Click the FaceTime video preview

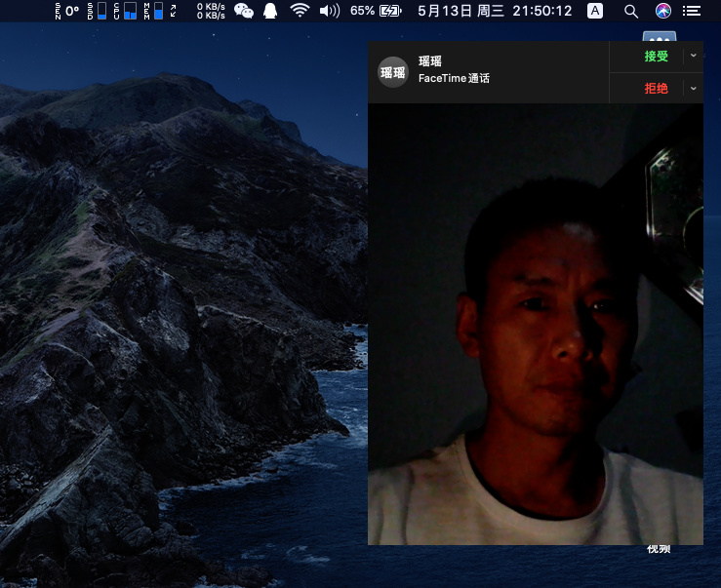(x=536, y=324)
